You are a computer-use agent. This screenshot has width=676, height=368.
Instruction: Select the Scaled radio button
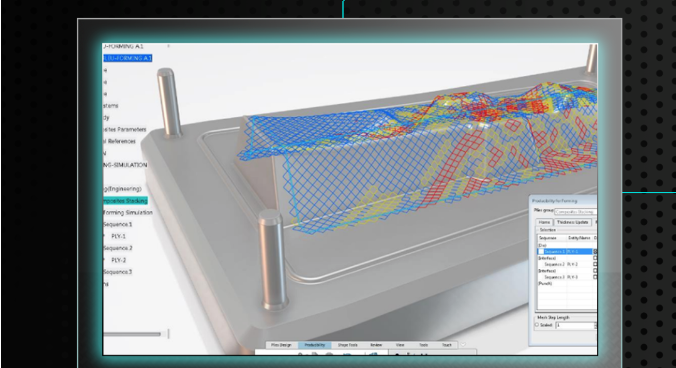click(x=537, y=325)
